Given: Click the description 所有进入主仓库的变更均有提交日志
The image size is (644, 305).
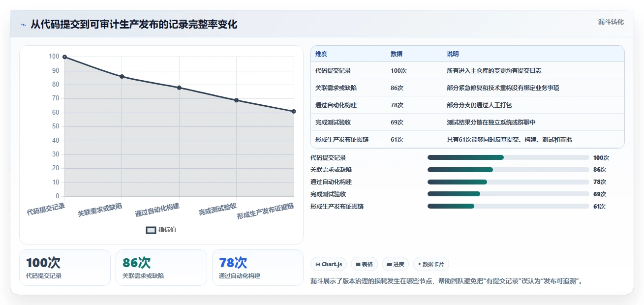Looking at the screenshot, I should coord(494,71).
